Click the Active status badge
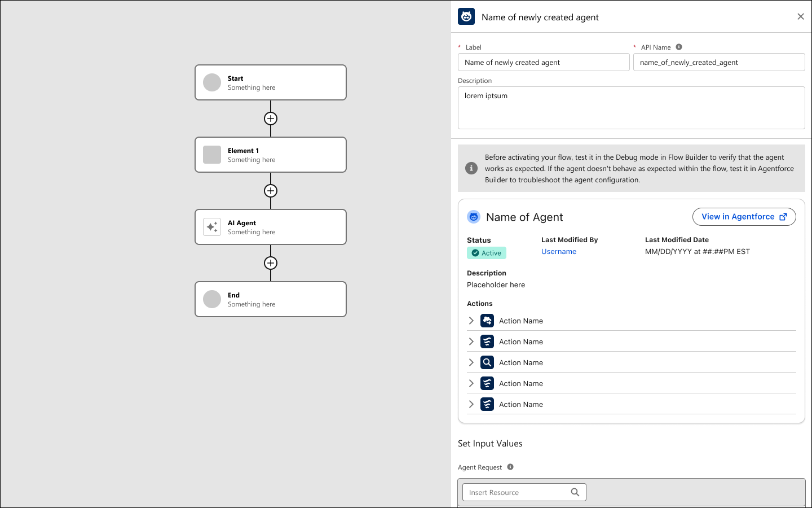 coord(487,253)
